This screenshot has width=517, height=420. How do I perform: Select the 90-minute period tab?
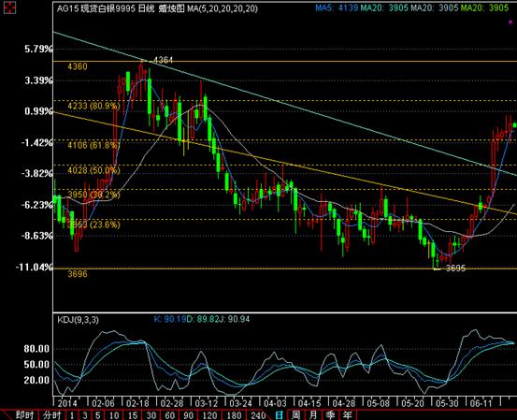pyautogui.click(x=188, y=415)
